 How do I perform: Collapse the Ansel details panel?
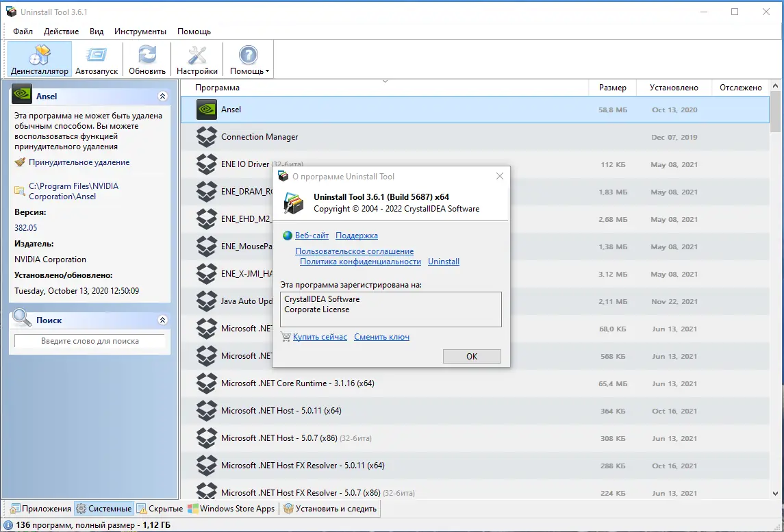[162, 96]
